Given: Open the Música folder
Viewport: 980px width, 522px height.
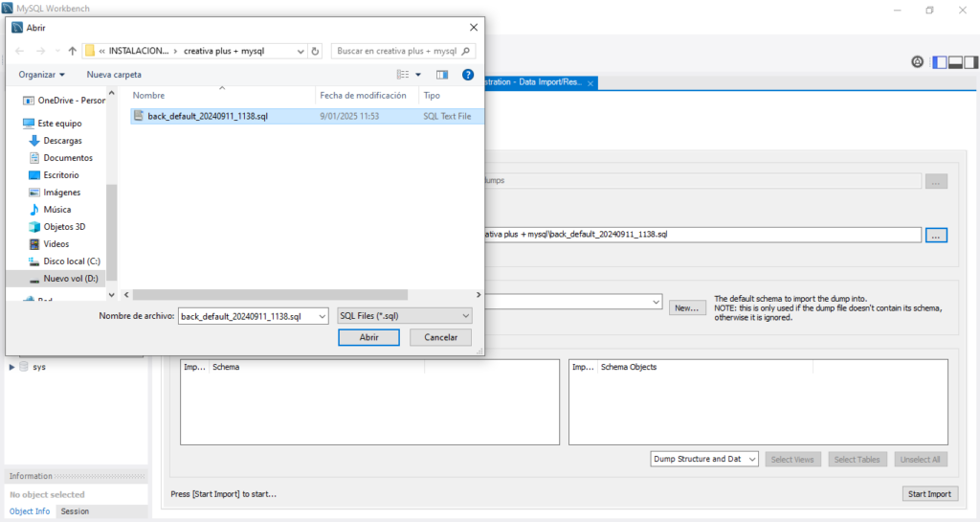Looking at the screenshot, I should 50,210.
